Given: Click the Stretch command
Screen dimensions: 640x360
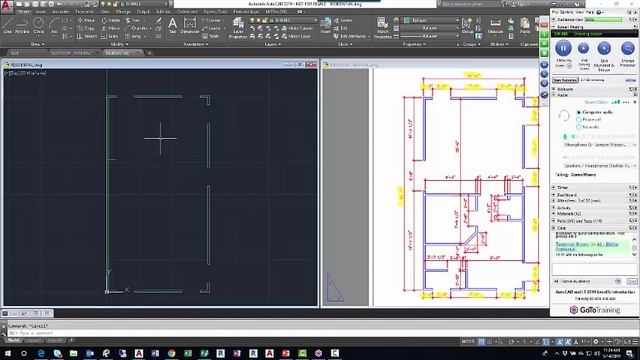Looking at the screenshot, I should pyautogui.click(x=87, y=36).
